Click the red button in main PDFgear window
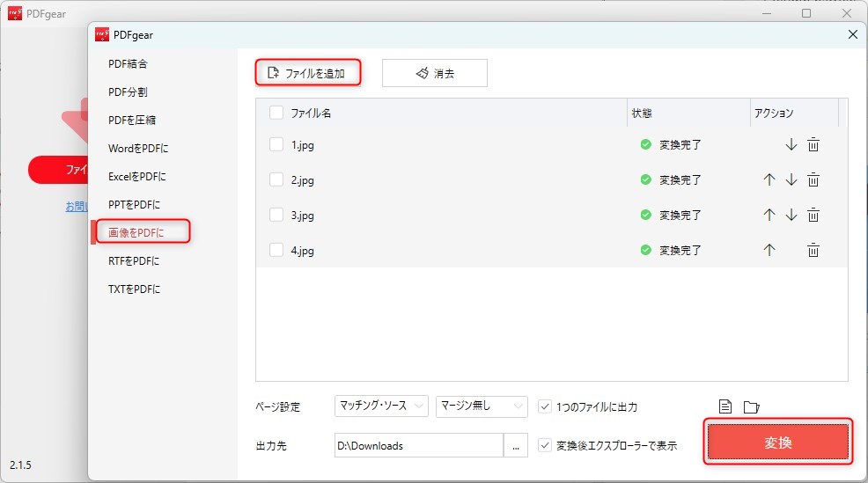The height and width of the screenshot is (483, 868). click(x=58, y=169)
